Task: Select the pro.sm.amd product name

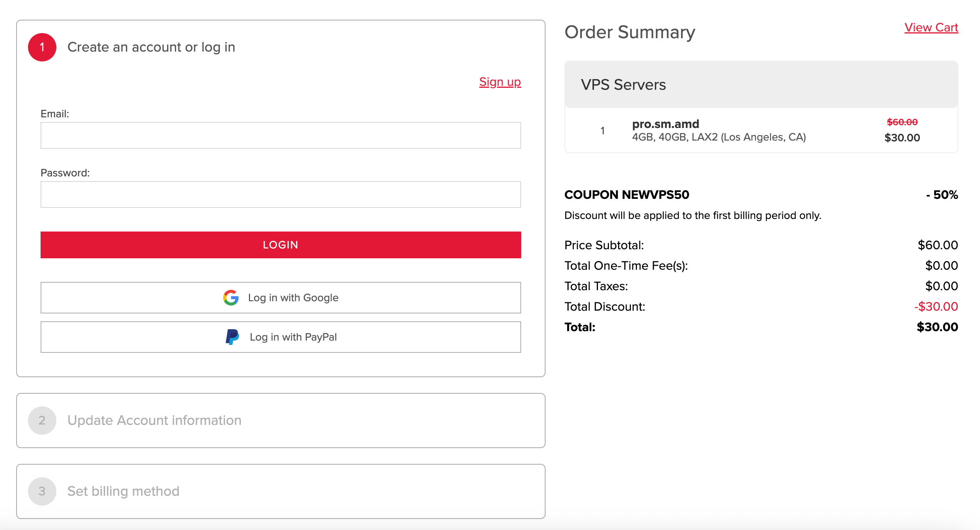Action: [666, 124]
